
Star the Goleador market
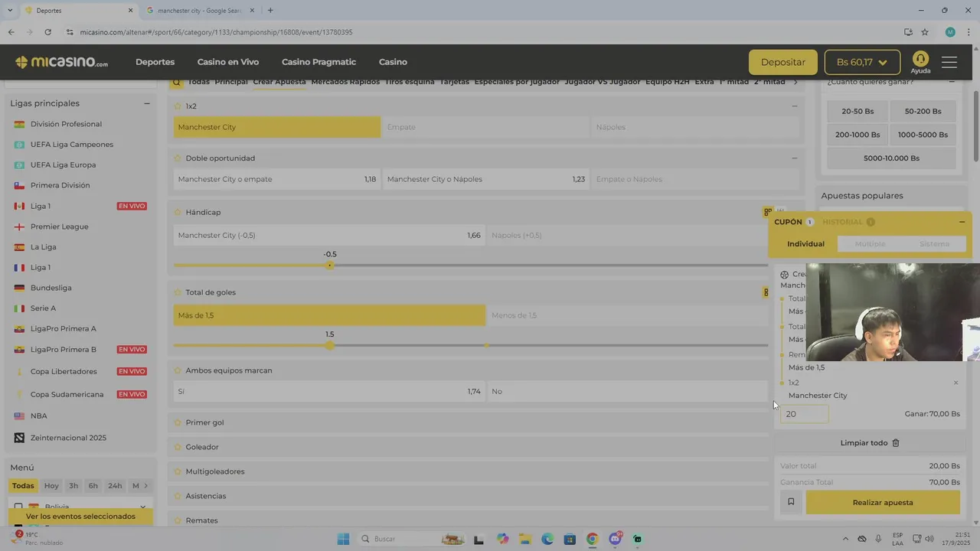pos(178,447)
